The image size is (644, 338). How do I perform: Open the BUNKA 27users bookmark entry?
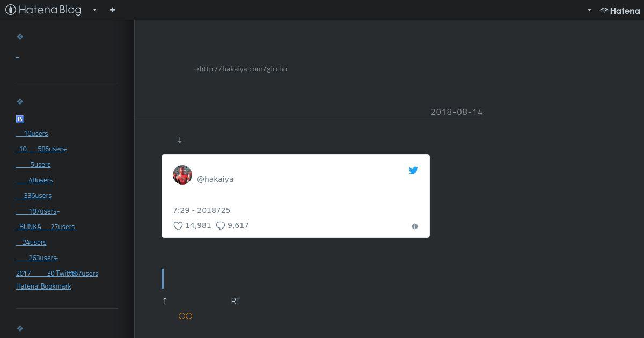(x=45, y=226)
